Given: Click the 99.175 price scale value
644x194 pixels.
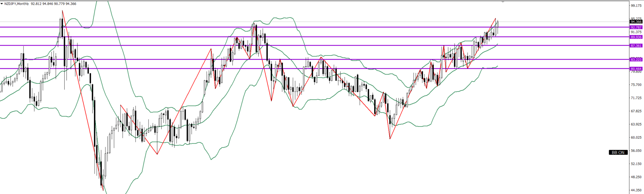Looking at the screenshot, I should pyautogui.click(x=636, y=6).
